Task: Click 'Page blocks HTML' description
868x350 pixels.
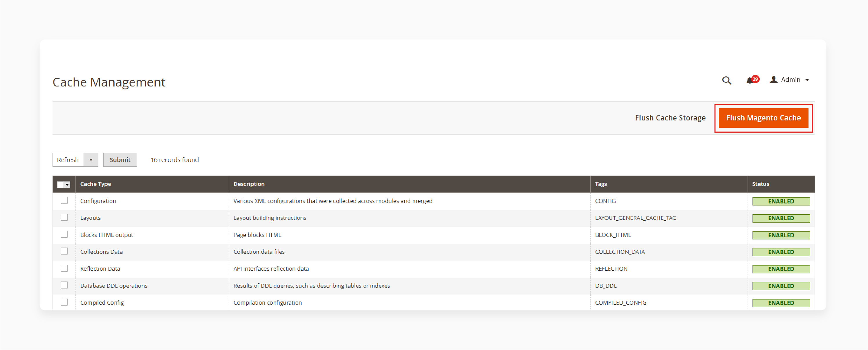Action: [257, 235]
